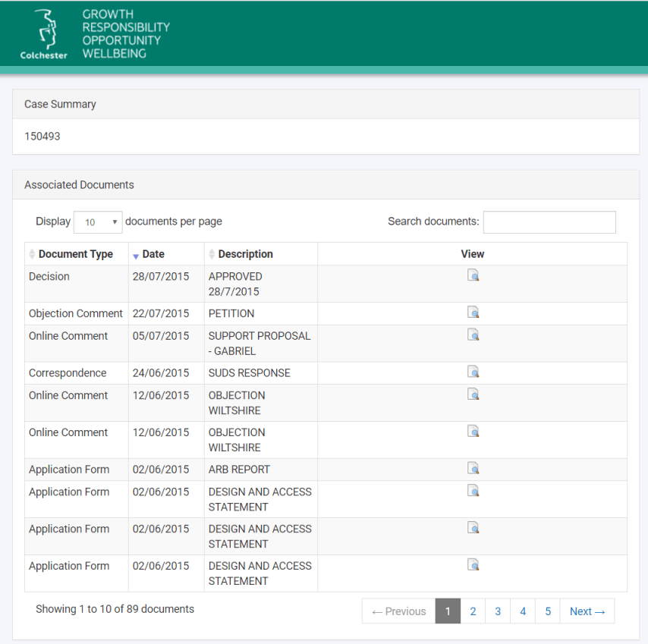This screenshot has width=648, height=644.
Task: Open the first OBJECTION WILTSHIRE document
Action: coord(473,394)
